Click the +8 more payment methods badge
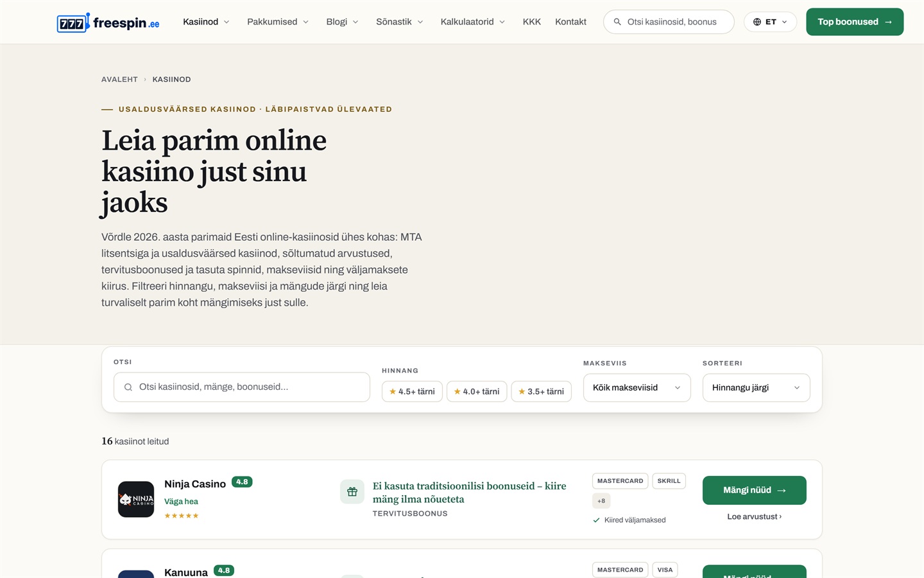 pos(601,501)
